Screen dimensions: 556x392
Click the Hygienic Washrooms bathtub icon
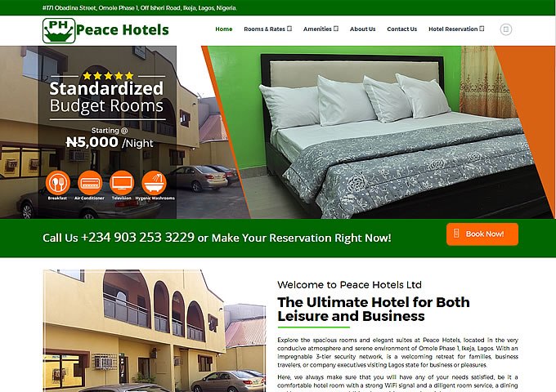click(x=154, y=183)
